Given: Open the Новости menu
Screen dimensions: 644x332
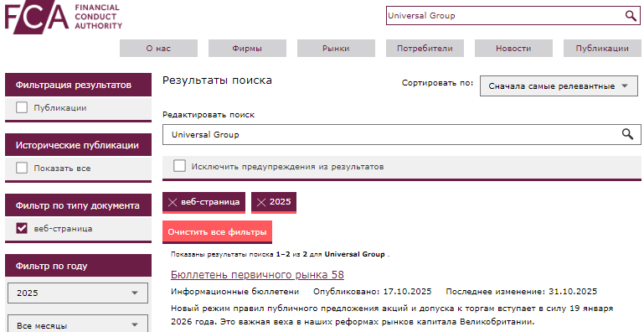Looking at the screenshot, I should click(513, 48).
